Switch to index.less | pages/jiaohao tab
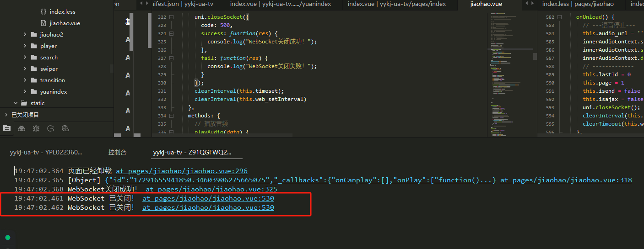The width and height of the screenshot is (644, 249). tap(578, 4)
